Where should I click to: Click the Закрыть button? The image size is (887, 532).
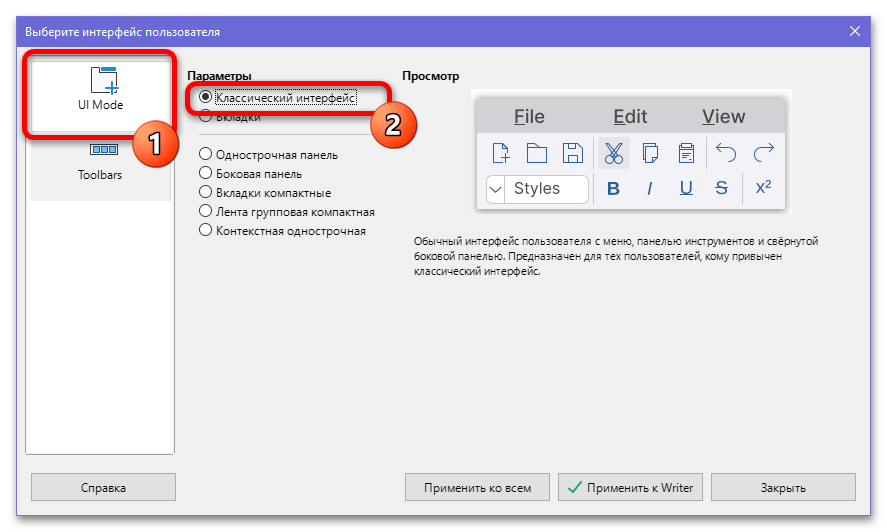coord(783,487)
